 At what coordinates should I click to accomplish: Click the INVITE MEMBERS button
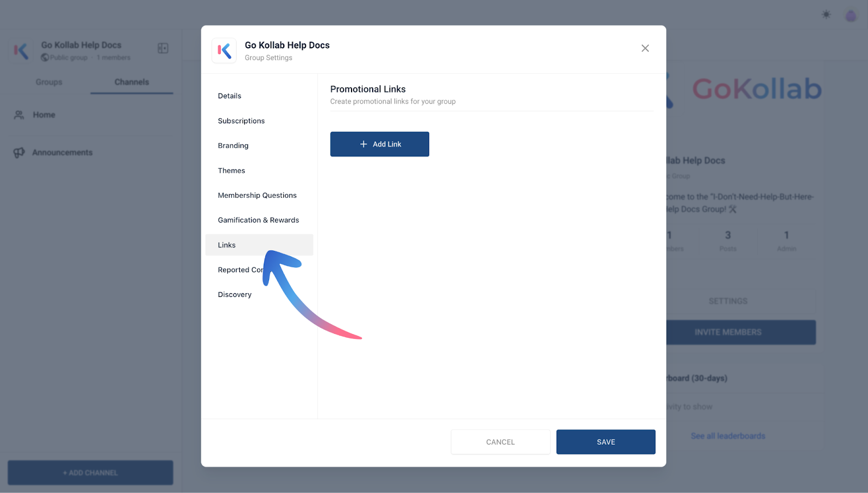728,332
